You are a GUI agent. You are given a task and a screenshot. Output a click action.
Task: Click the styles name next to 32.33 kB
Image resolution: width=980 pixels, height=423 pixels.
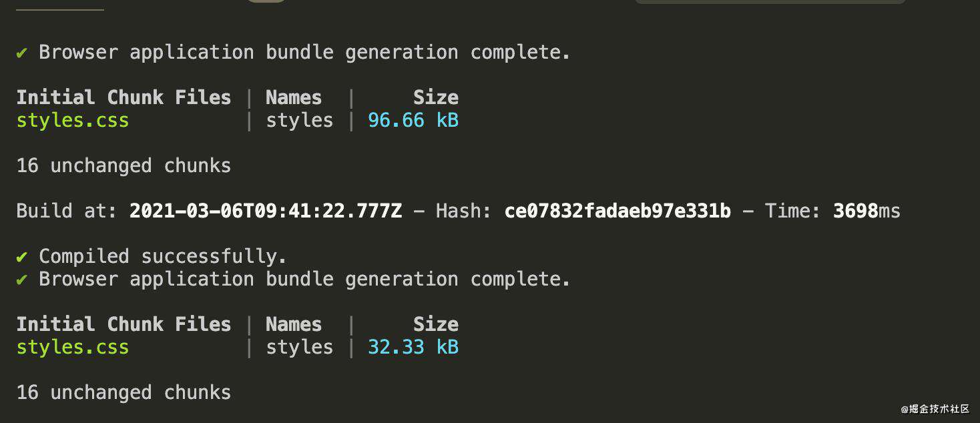pos(300,348)
